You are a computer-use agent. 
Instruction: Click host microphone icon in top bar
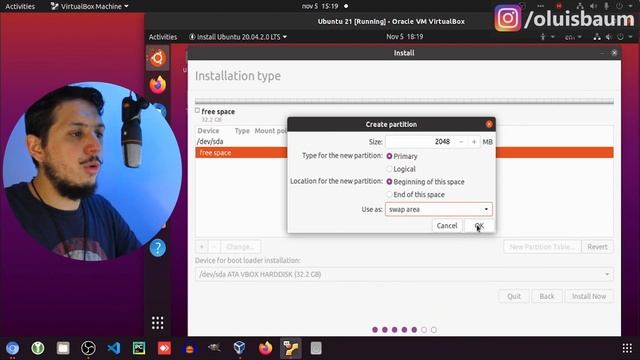click(x=606, y=6)
